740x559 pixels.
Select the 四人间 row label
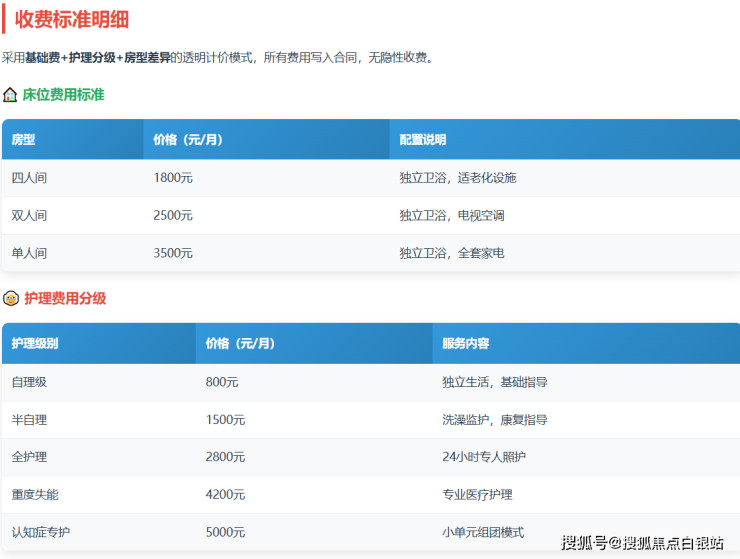pos(29,178)
